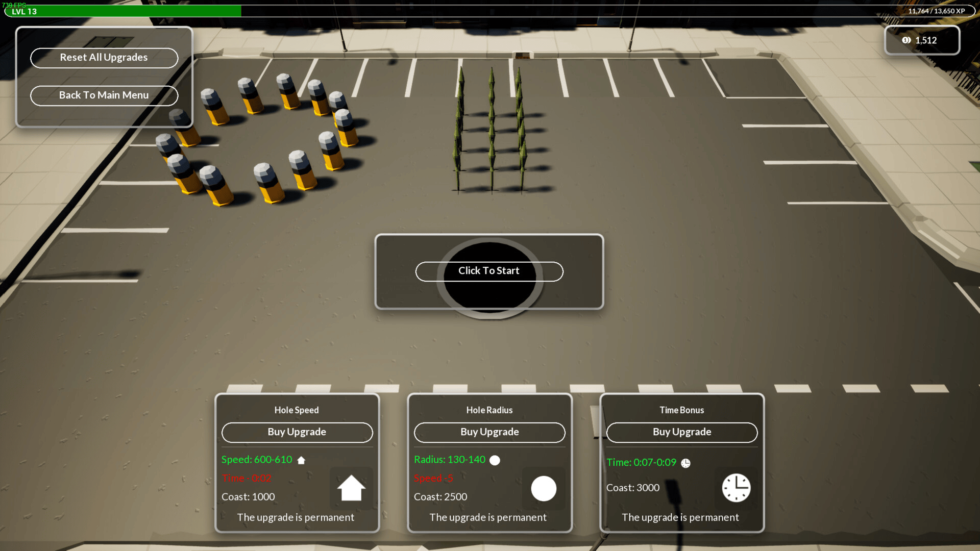
Task: Buy the Time Bonus upgrade
Action: click(682, 432)
